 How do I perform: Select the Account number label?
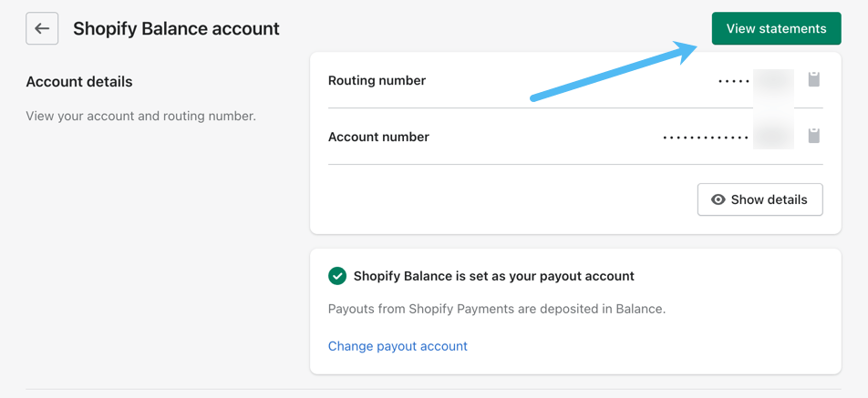(378, 137)
